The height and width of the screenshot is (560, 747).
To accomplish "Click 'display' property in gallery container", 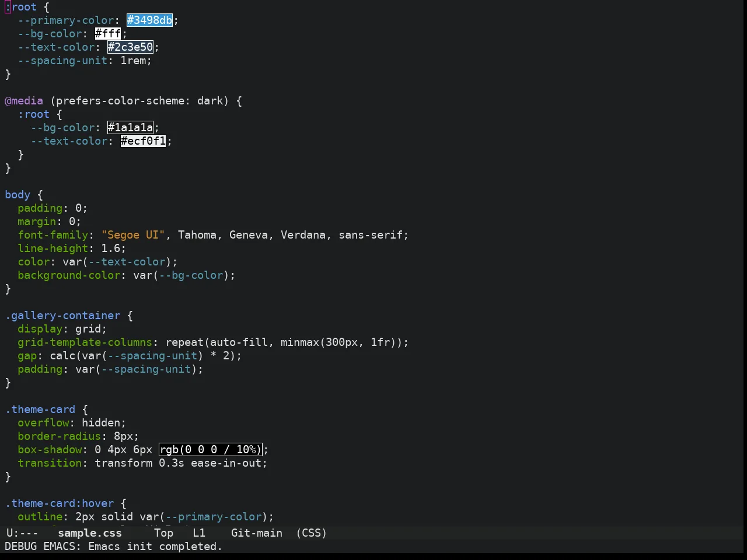I will pos(40,329).
